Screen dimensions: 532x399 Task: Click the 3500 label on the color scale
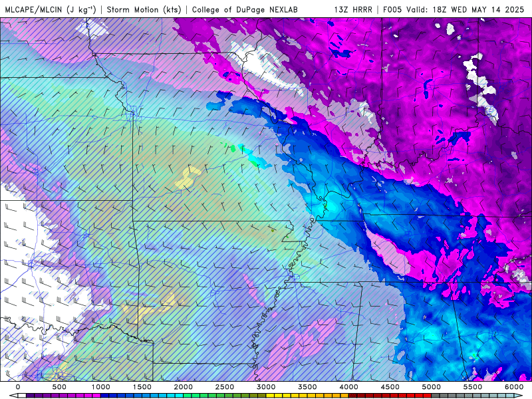point(307,387)
